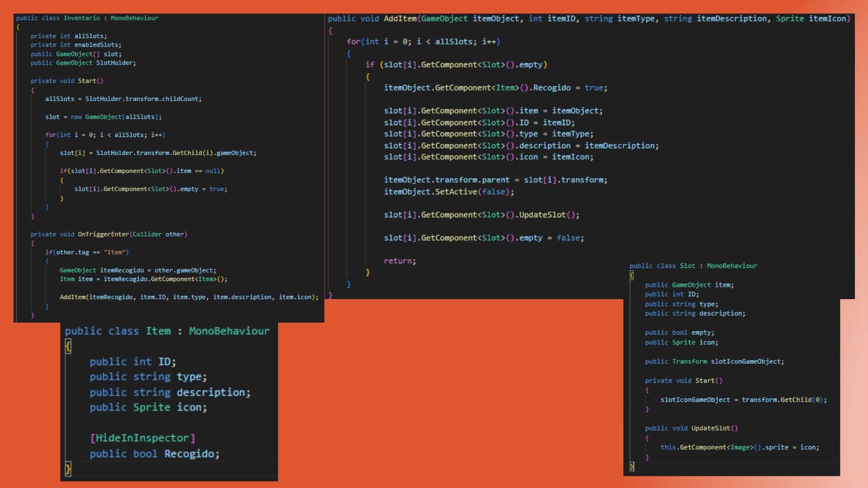Click the '.UpdateSlot();' call line in AddItem
The width and height of the screenshot is (868, 488).
(x=482, y=215)
